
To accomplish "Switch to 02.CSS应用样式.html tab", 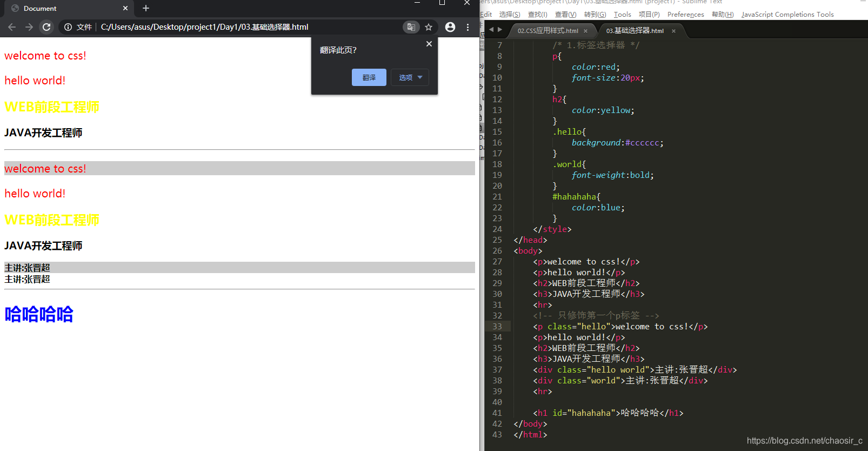I will click(547, 31).
